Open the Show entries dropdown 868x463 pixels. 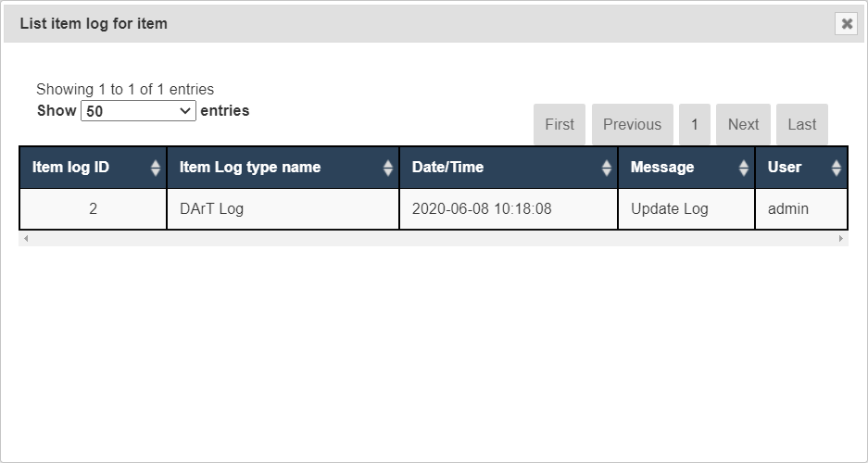[139, 111]
